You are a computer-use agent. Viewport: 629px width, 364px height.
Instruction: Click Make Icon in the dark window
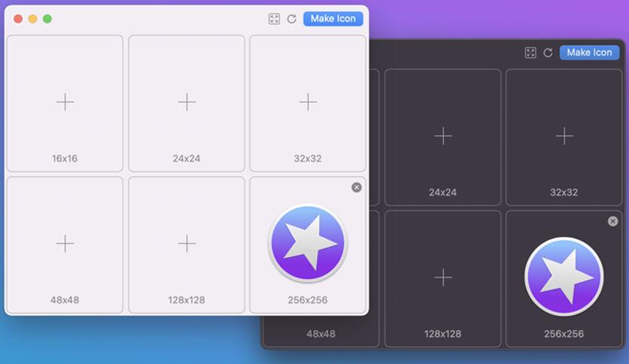click(x=589, y=53)
